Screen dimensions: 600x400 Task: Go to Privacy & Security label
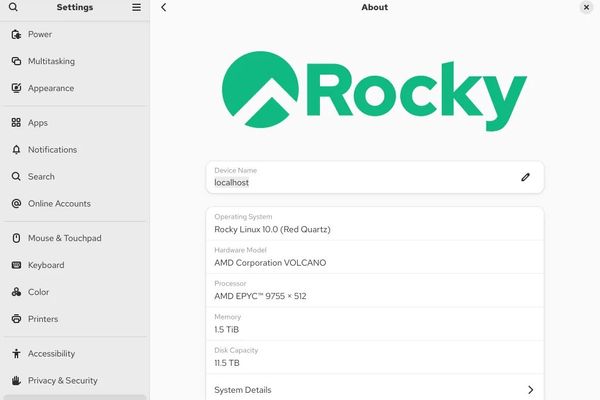[x=63, y=380]
